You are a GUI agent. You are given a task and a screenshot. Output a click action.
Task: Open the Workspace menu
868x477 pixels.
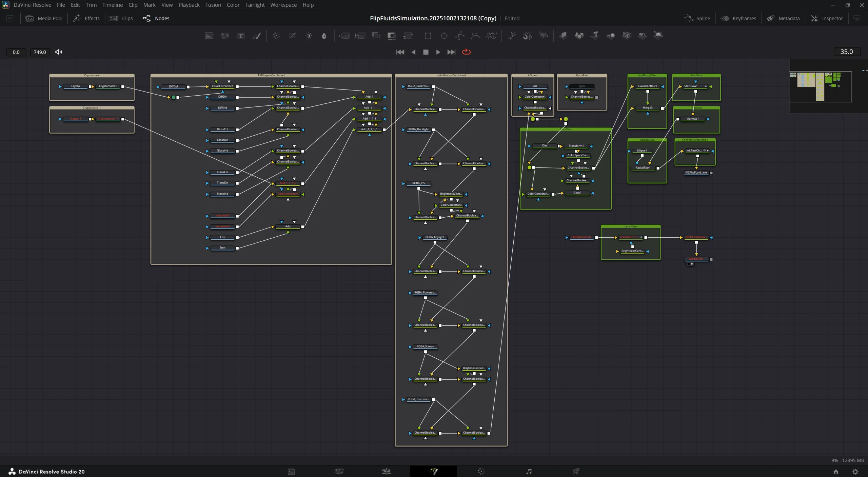[283, 5]
